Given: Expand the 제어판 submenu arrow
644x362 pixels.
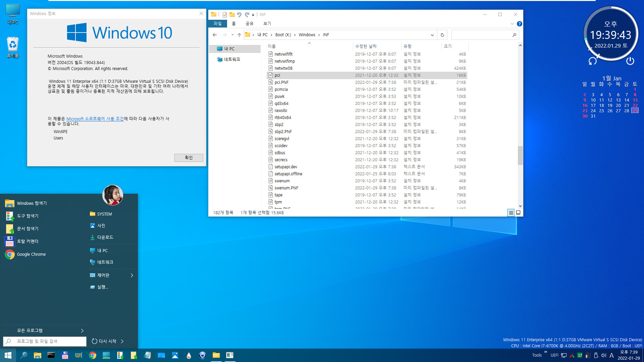Looking at the screenshot, I should point(132,275).
